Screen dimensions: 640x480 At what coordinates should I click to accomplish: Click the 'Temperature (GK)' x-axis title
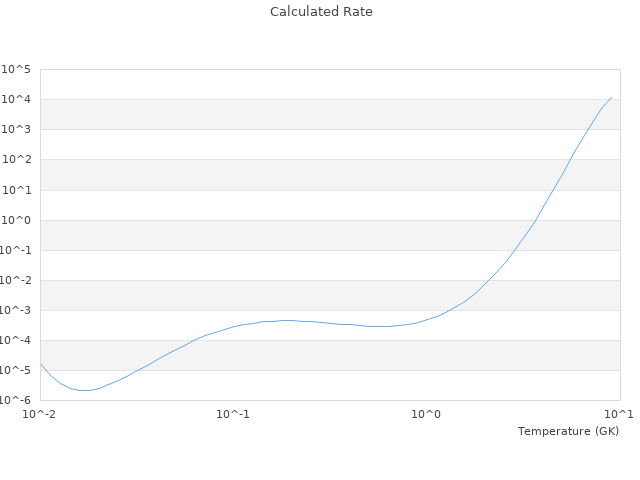[568, 431]
